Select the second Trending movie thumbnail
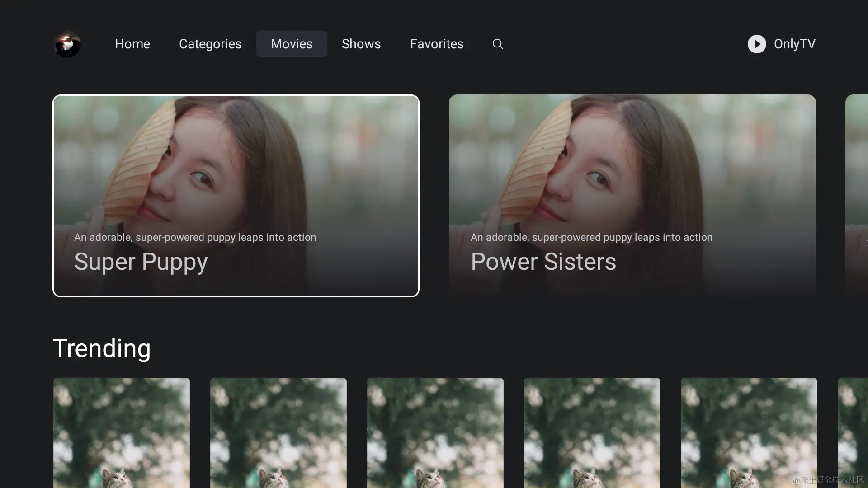Viewport: 868px width, 488px height. (278, 432)
